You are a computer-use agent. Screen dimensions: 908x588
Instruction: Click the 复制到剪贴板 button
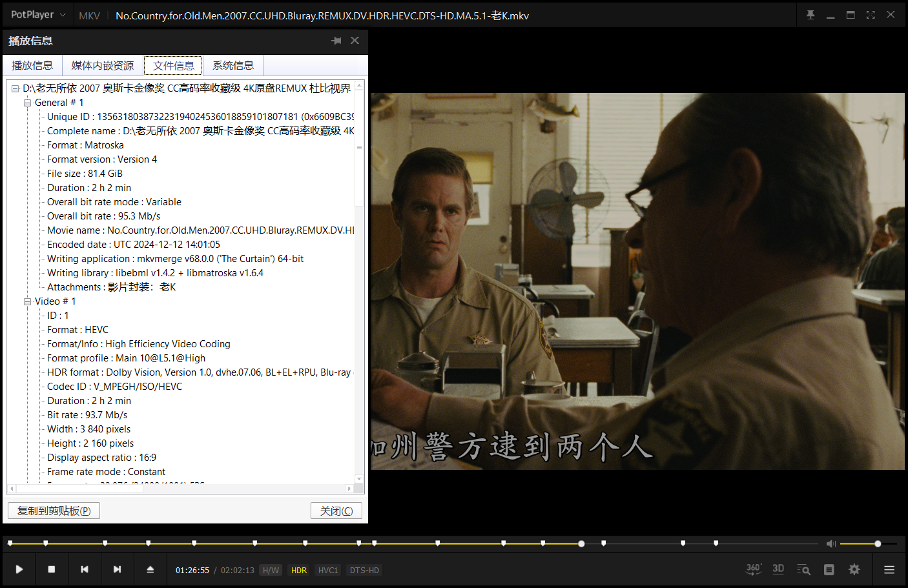[54, 511]
